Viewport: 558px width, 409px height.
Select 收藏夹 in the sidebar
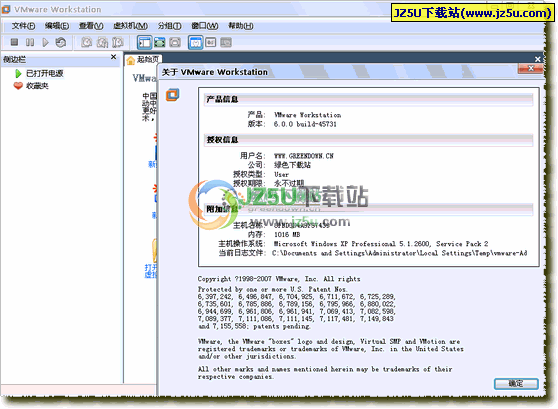click(37, 86)
